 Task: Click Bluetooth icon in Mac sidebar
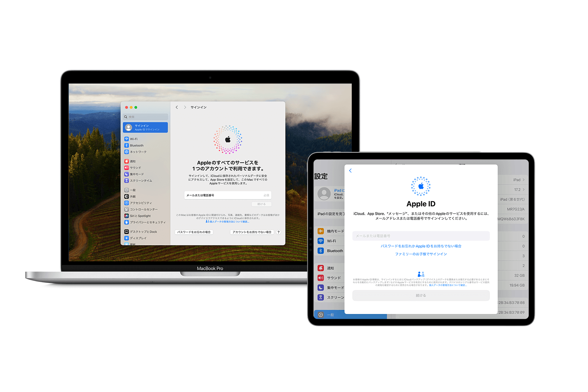coord(126,145)
